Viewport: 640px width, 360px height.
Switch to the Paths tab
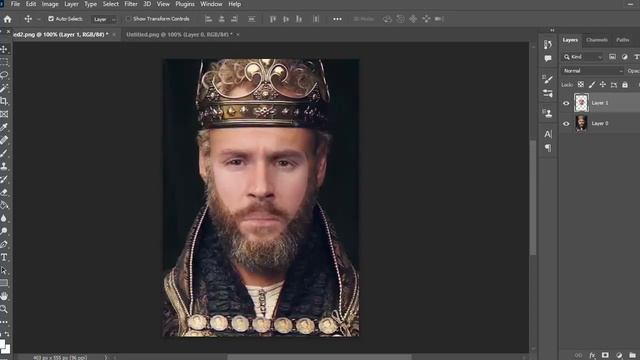click(x=622, y=40)
